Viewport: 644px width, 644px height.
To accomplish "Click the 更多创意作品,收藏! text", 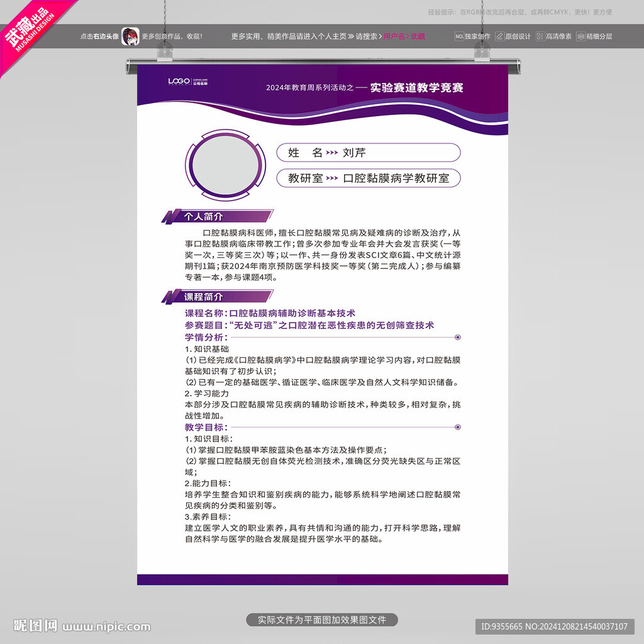I will [x=172, y=36].
